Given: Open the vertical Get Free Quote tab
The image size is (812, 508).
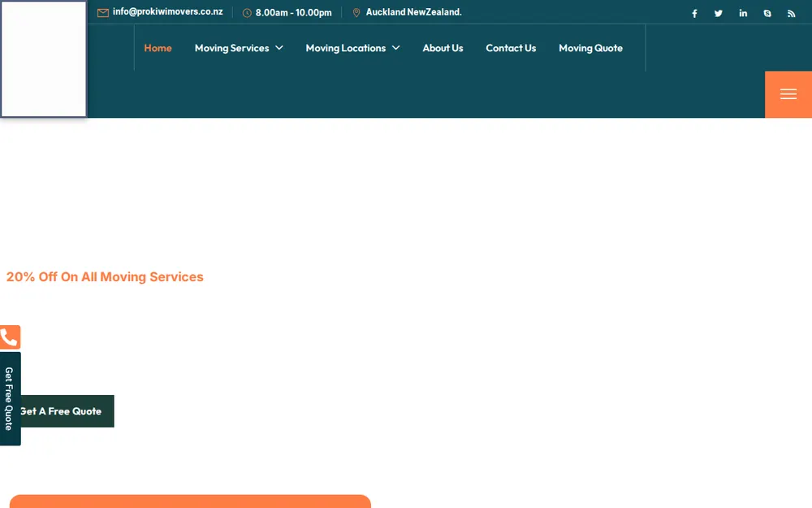Looking at the screenshot, I should point(10,398).
